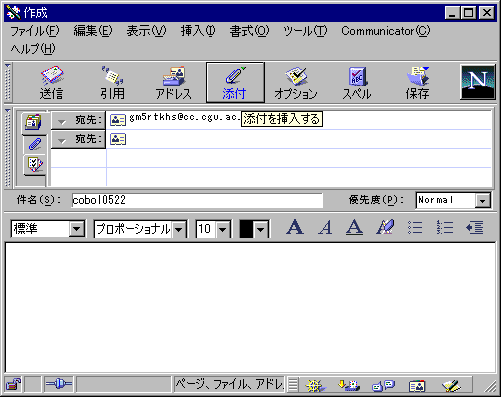The height and width of the screenshot is (397, 501).
Task: Collapse the main toolbar handle
Action: point(8,82)
